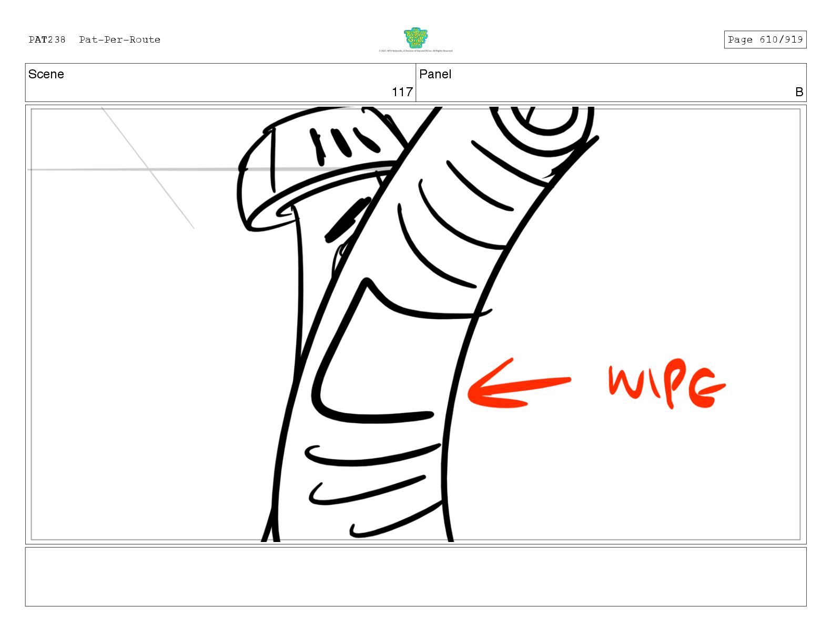Viewport: 832px width, 644px height.
Task: Click the Patrick Star Show logo
Action: (x=415, y=38)
